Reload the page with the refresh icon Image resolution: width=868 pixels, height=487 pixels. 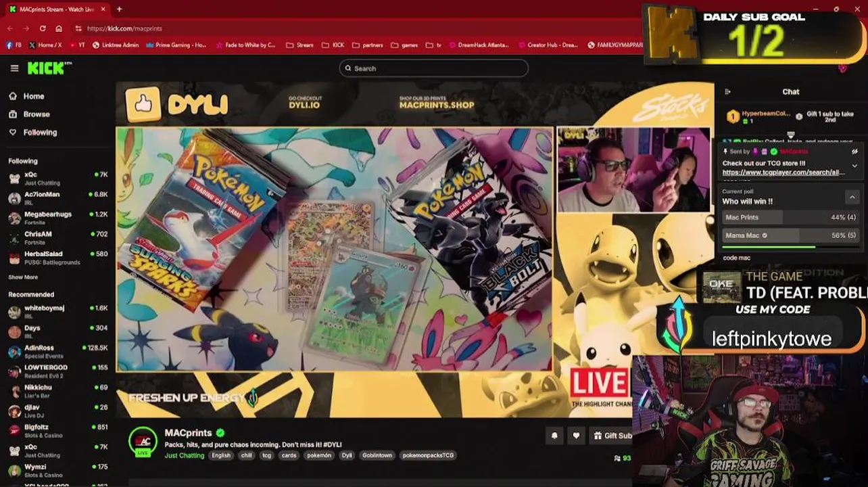coord(43,28)
